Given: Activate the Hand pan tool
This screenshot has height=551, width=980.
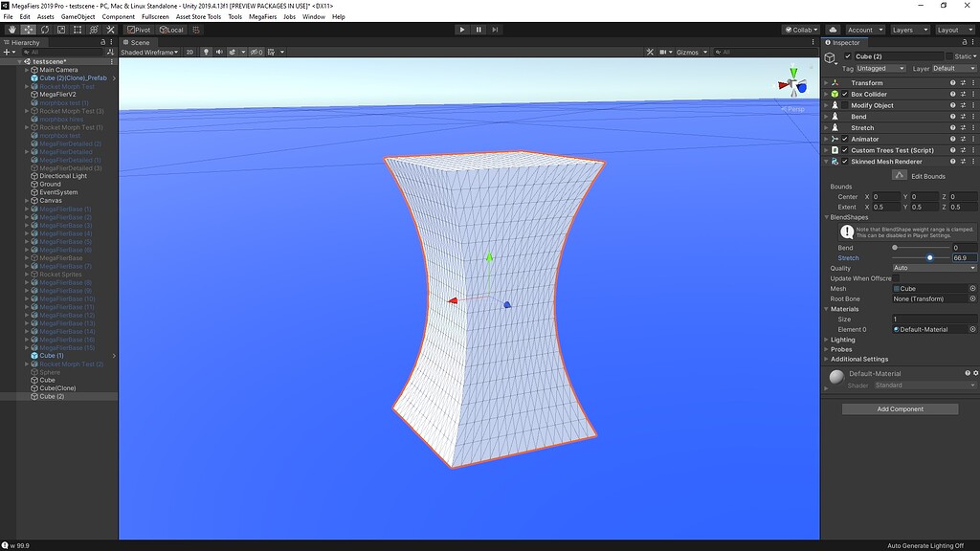Looking at the screenshot, I should point(12,30).
